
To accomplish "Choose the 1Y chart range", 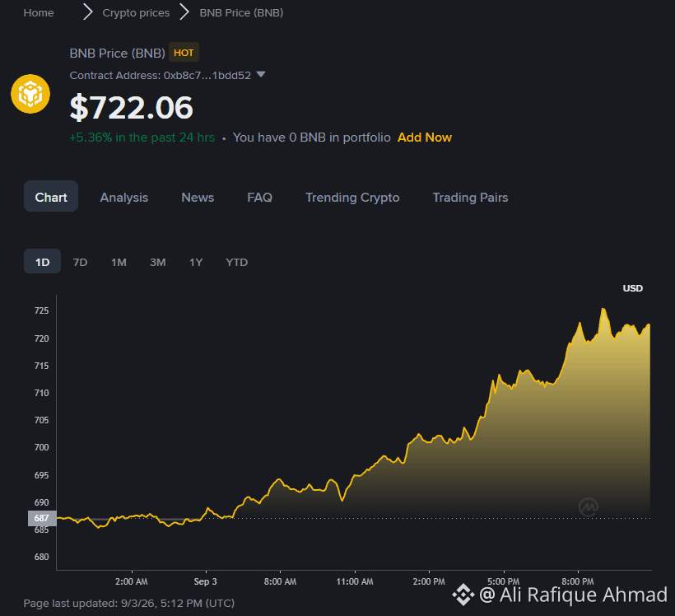I will (x=196, y=263).
